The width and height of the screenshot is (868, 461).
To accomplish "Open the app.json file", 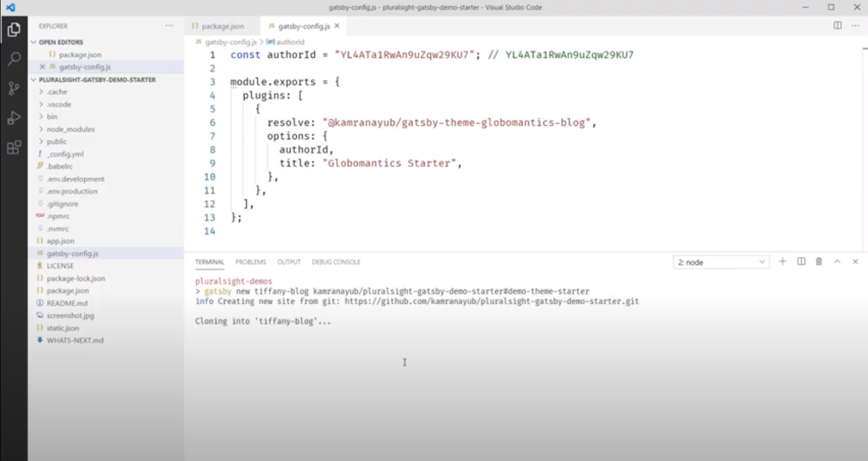I will [x=60, y=241].
